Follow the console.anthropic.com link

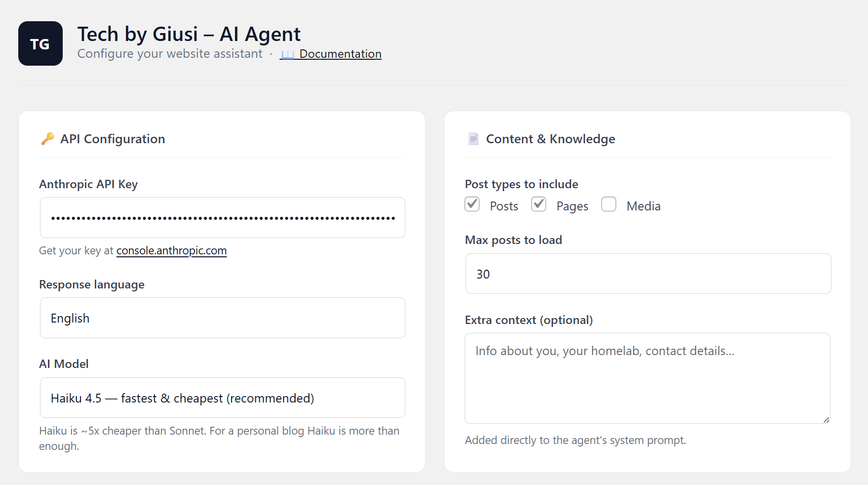pyautogui.click(x=171, y=250)
